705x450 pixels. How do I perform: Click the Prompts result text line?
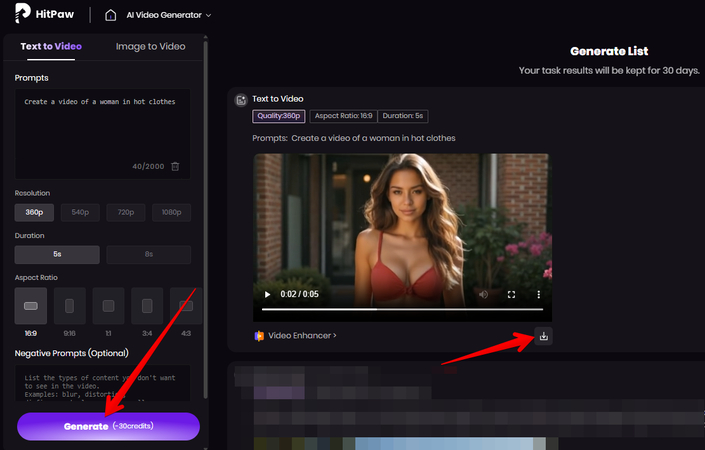pos(354,138)
